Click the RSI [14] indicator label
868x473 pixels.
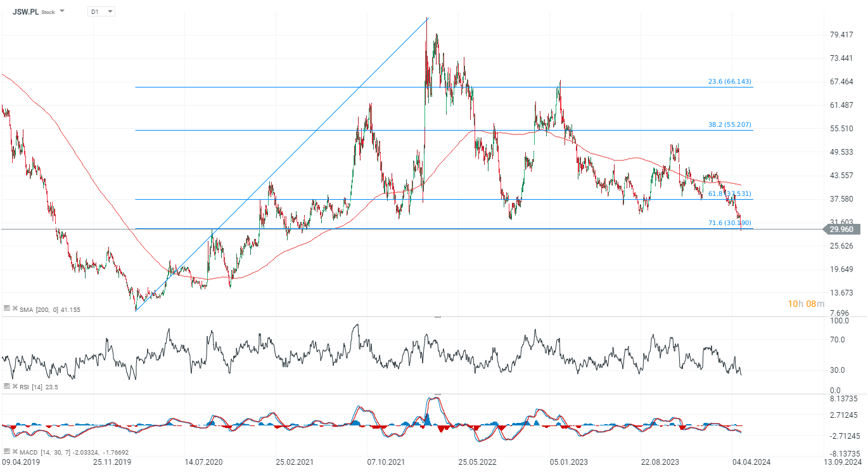39,386
